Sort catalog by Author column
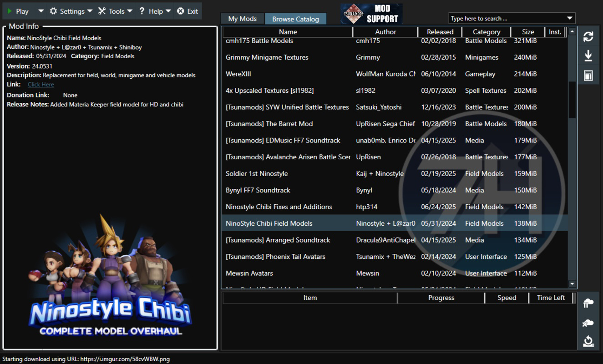 (x=385, y=32)
